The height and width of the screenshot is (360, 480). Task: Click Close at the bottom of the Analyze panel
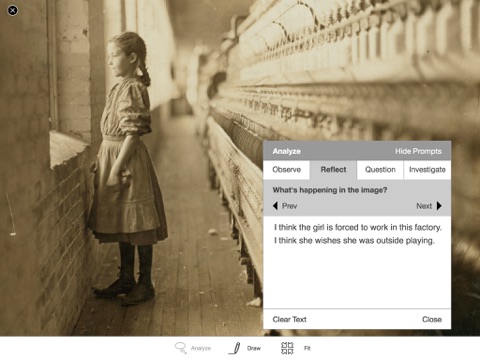432,319
